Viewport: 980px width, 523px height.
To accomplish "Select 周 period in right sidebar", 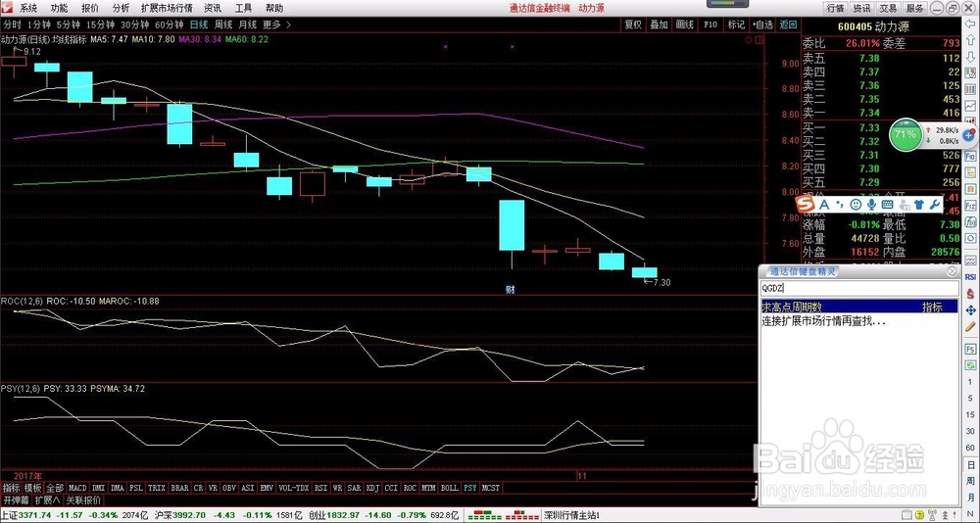I will click(x=970, y=480).
